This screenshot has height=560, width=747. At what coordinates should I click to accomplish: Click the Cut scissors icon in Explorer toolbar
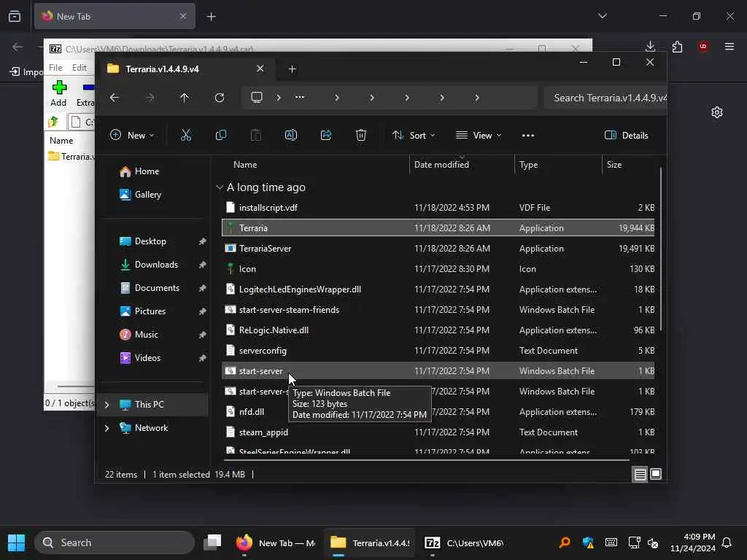186,135
